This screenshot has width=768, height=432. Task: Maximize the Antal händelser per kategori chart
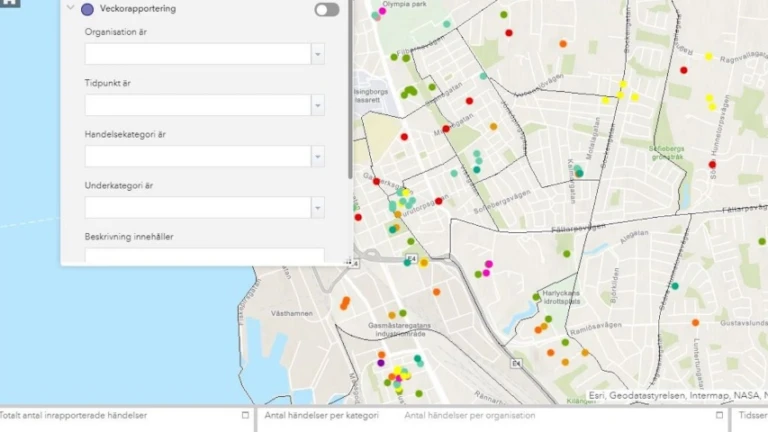[718, 415]
